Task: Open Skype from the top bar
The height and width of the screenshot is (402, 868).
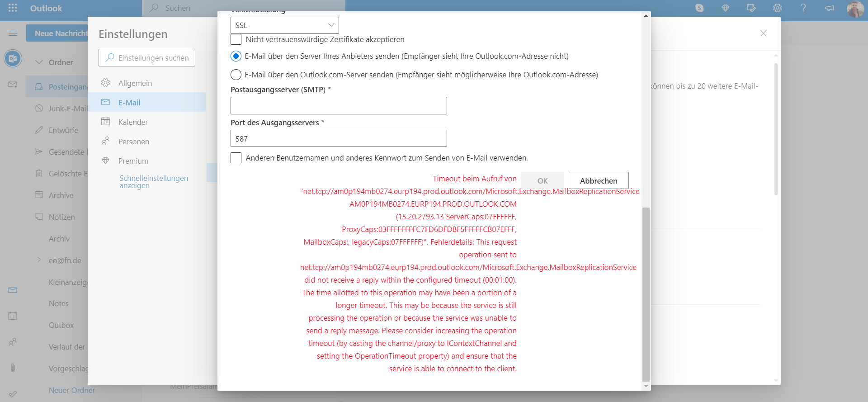Action: pos(699,8)
